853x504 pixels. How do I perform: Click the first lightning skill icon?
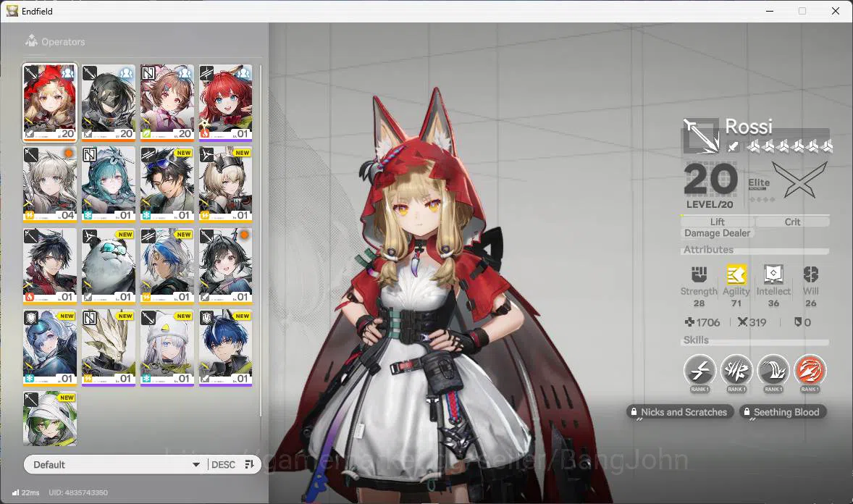pos(699,371)
